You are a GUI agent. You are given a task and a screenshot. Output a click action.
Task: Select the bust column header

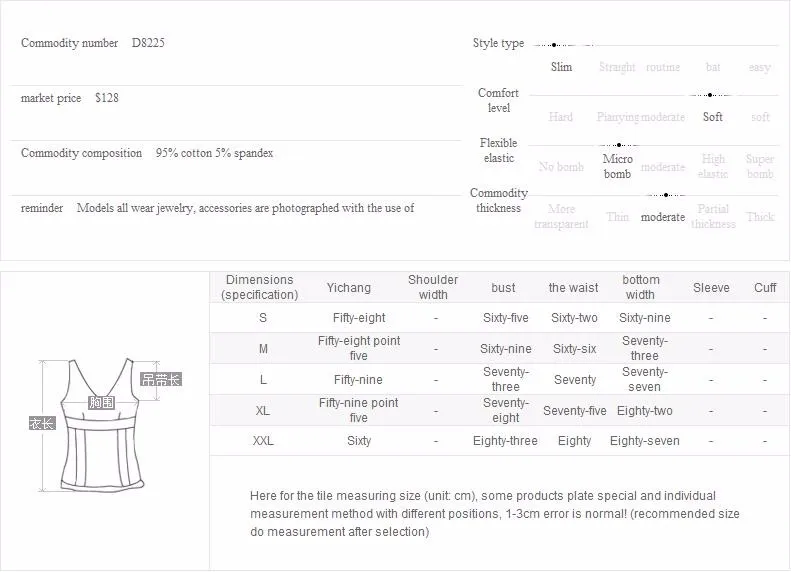click(503, 288)
